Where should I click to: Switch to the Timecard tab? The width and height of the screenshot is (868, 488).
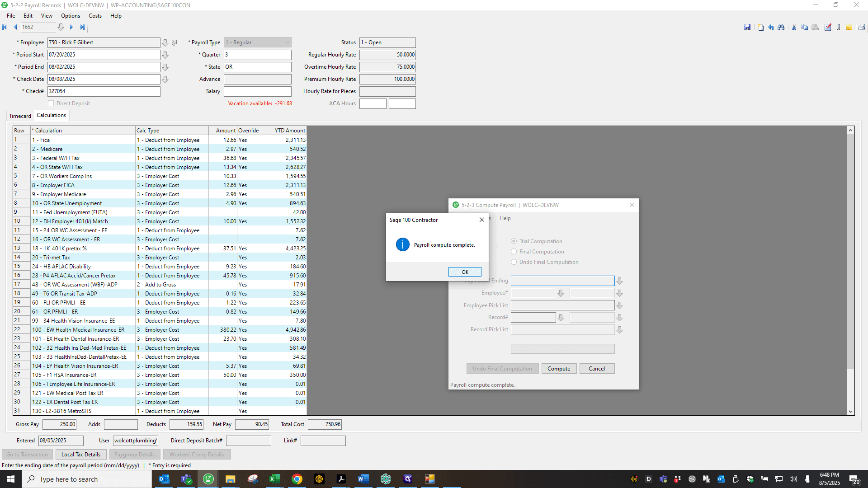[x=20, y=116]
